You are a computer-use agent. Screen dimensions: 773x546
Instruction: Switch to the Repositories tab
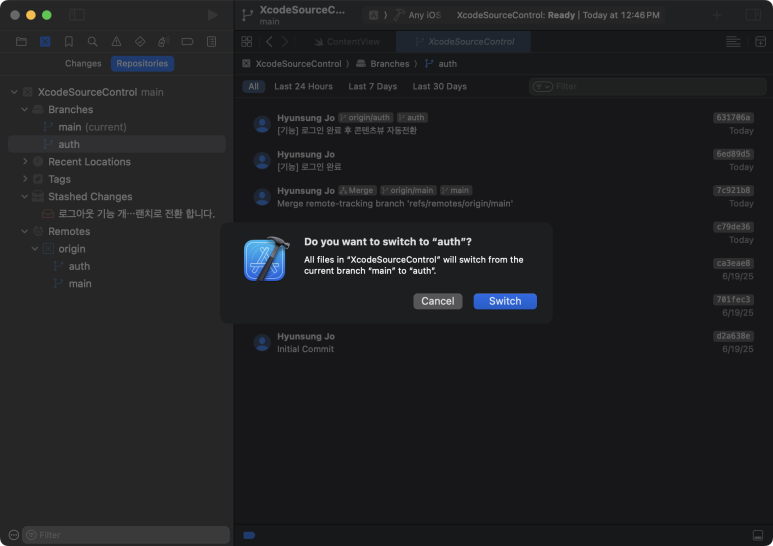(x=142, y=64)
